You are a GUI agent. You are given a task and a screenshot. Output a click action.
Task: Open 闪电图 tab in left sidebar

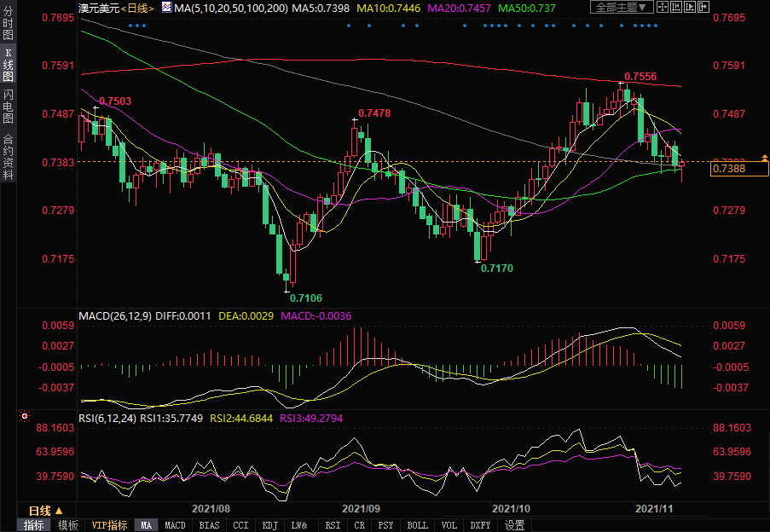(8, 107)
